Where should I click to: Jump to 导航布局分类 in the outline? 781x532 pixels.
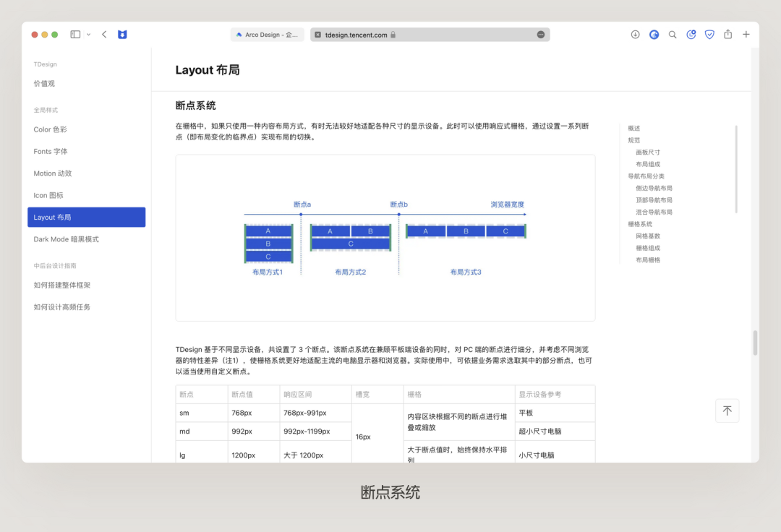[x=646, y=176]
